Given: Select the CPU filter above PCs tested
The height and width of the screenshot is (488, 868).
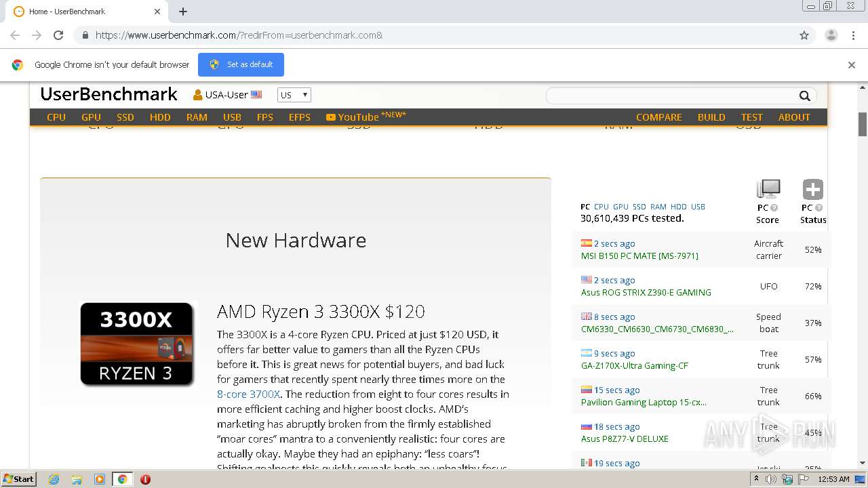Looking at the screenshot, I should pyautogui.click(x=601, y=207).
